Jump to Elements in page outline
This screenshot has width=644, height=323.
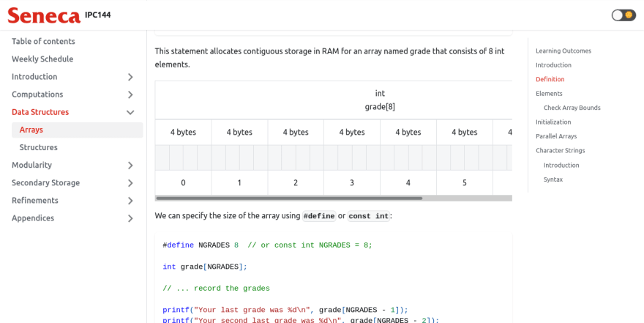(x=549, y=94)
